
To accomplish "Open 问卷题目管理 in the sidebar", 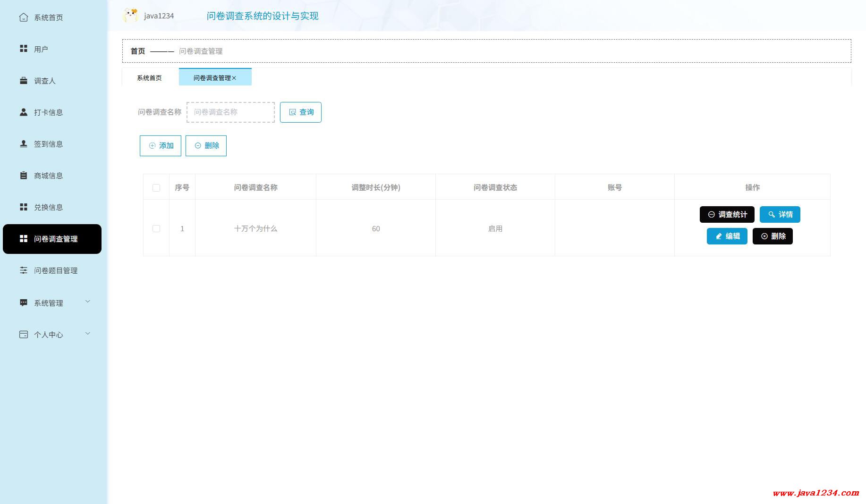I will point(52,270).
